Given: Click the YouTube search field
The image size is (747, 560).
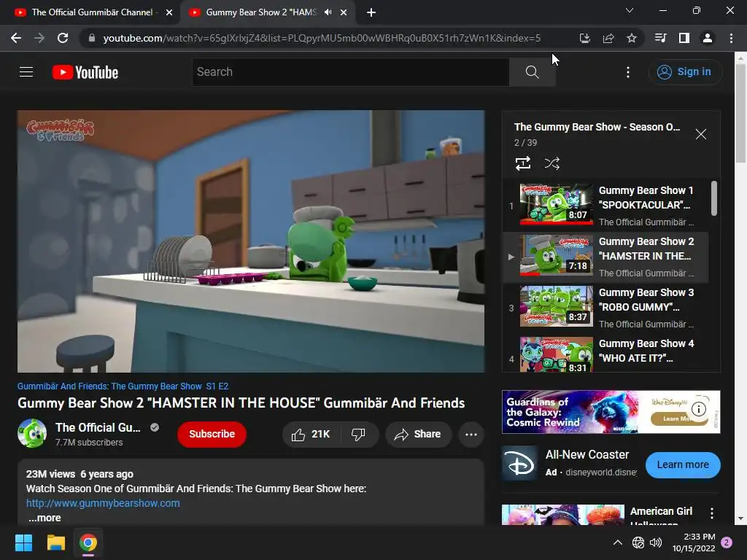Looking at the screenshot, I should point(351,72).
